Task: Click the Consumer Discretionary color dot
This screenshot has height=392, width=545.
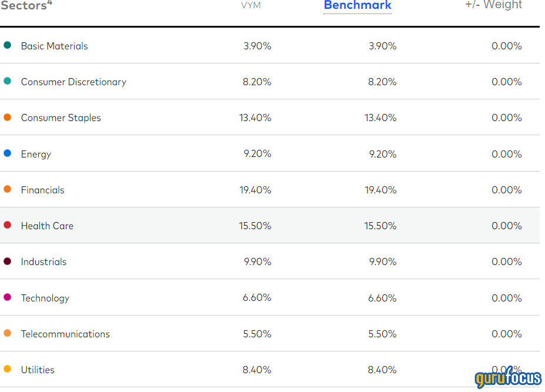Action: [7, 81]
